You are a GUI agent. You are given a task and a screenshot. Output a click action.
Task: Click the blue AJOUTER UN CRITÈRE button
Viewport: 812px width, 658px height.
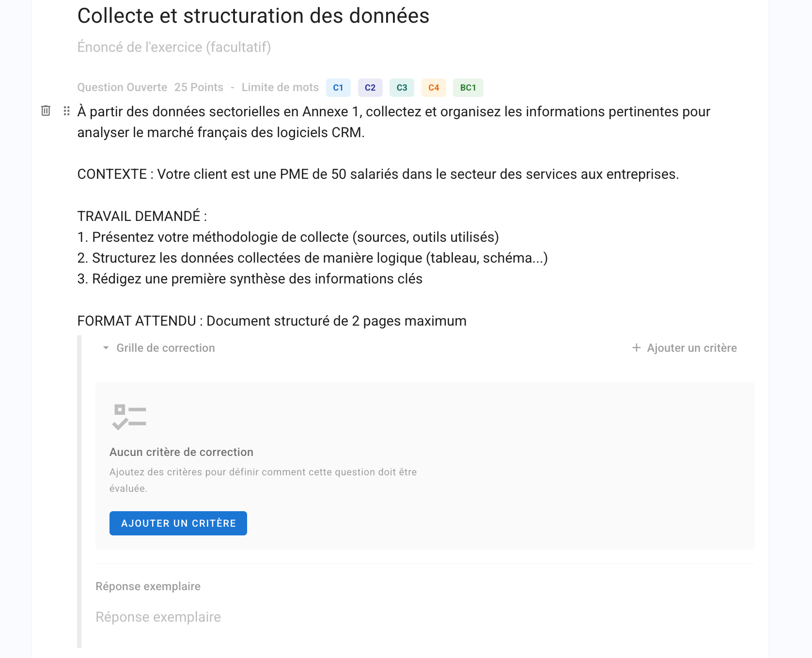pyautogui.click(x=178, y=523)
